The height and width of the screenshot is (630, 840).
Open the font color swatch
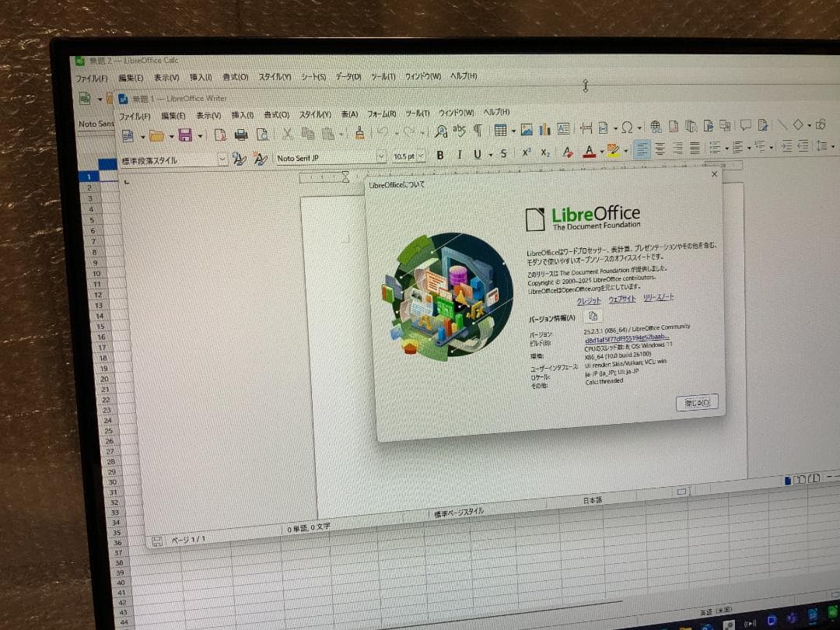589,154
